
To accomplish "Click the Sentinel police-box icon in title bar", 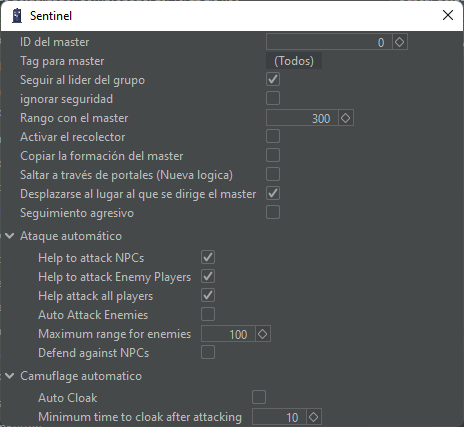I will point(17,16).
